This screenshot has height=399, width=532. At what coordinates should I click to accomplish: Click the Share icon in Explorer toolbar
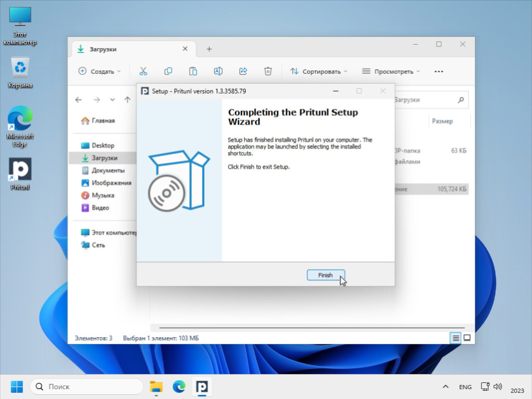click(x=243, y=71)
